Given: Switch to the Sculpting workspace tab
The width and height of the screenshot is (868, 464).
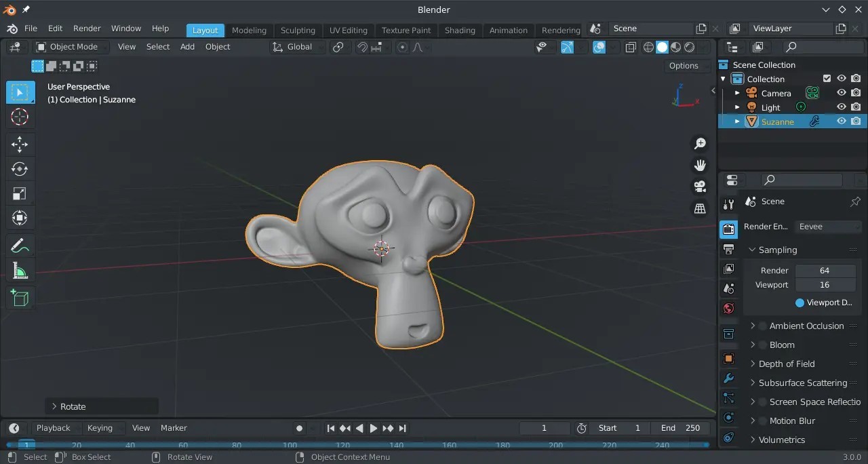Looking at the screenshot, I should click(x=298, y=30).
